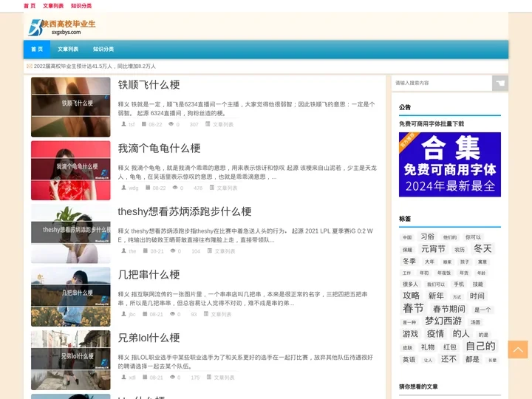
Task: Open the thumbnail for 兄弟lol什么梗
Action: (71, 360)
